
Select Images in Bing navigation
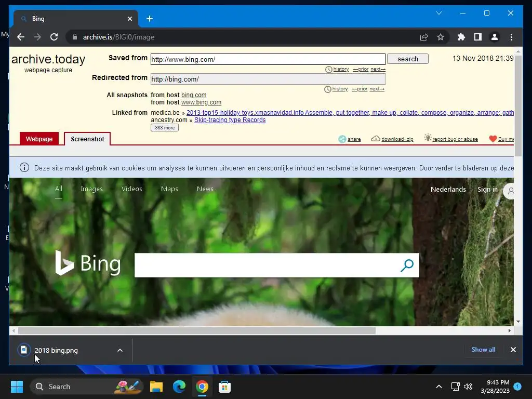click(91, 189)
